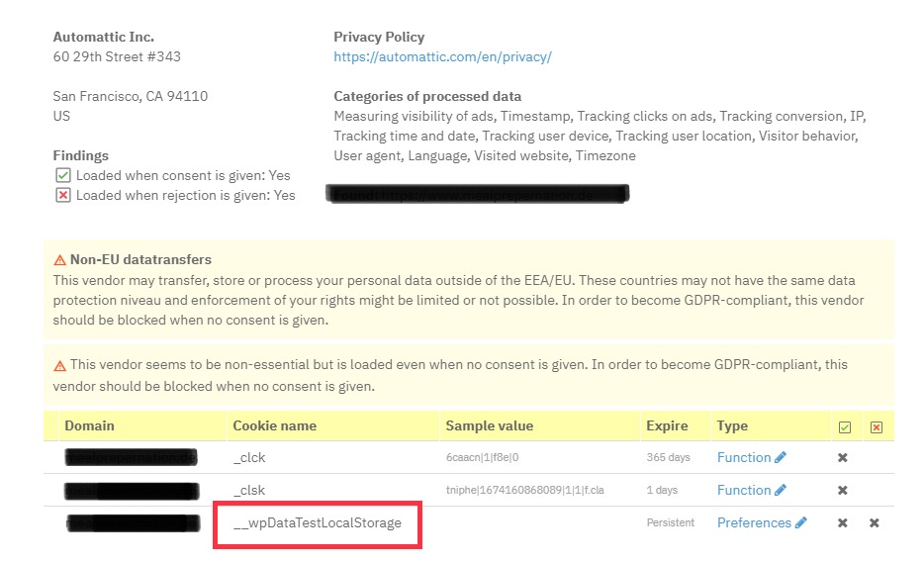This screenshot has width=924, height=563.
Task: Click the pencil icon beside Preferences
Action: (801, 522)
